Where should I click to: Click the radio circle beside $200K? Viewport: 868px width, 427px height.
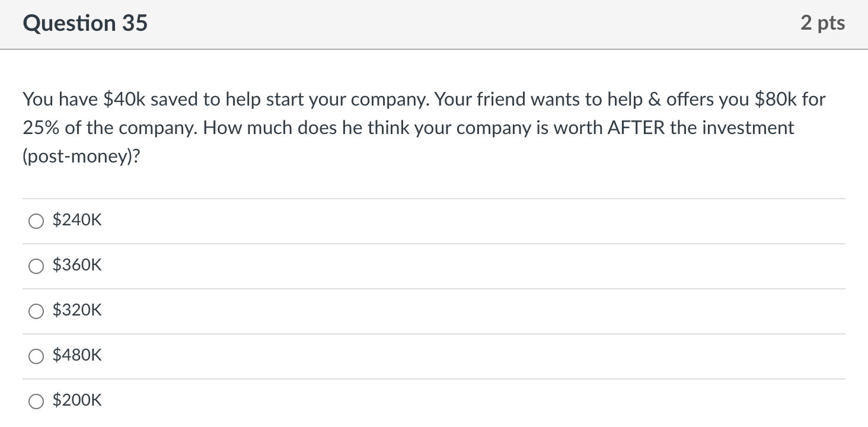tap(36, 401)
